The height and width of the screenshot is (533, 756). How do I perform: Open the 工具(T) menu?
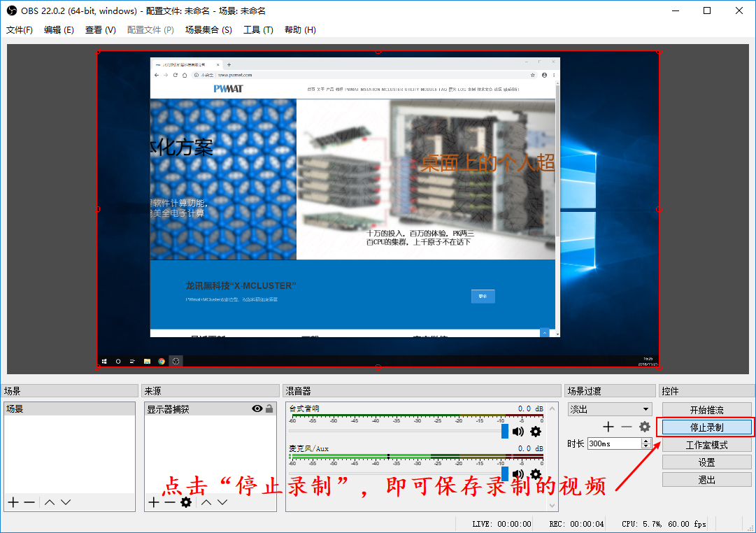pos(258,30)
